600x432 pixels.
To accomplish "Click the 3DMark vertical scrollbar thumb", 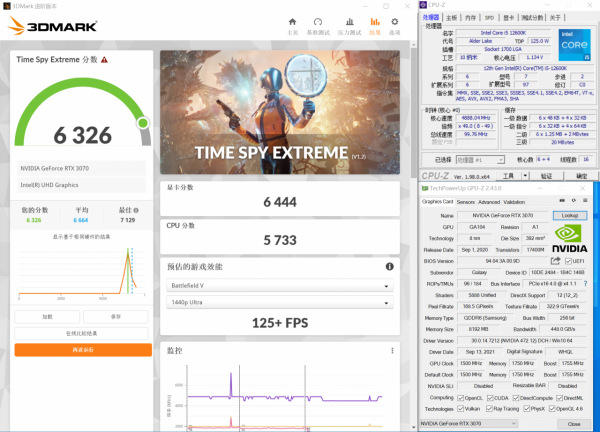I will [413, 113].
